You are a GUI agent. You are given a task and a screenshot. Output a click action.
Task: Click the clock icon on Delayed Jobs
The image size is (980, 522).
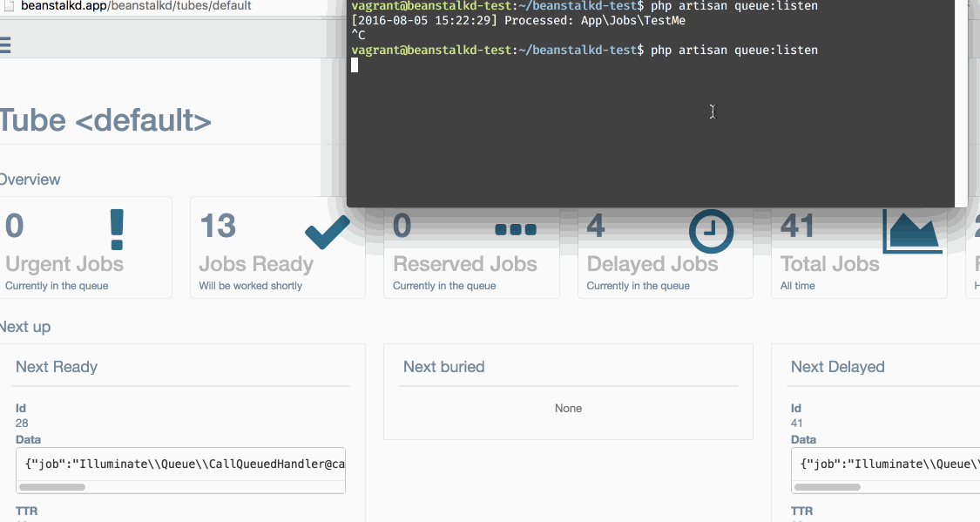[711, 230]
